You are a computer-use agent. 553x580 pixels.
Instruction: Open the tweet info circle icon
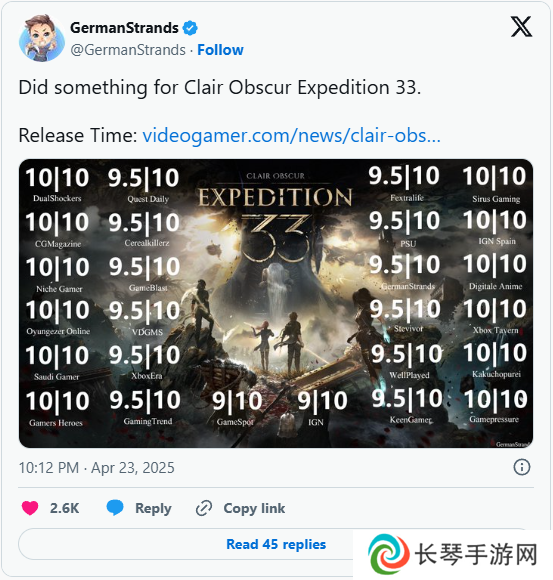click(522, 467)
